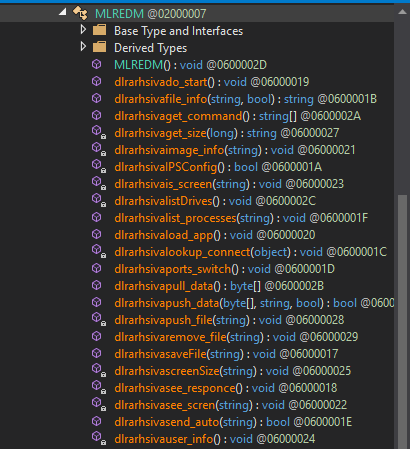Click private method icon beside dlrarhsivauser_info
This screenshot has height=449, width=410.
99,439
